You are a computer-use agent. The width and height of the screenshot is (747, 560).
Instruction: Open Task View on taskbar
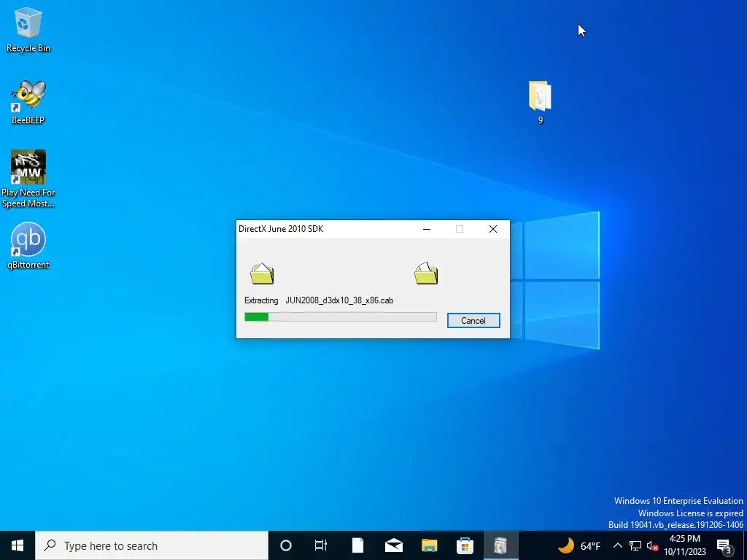coord(321,545)
